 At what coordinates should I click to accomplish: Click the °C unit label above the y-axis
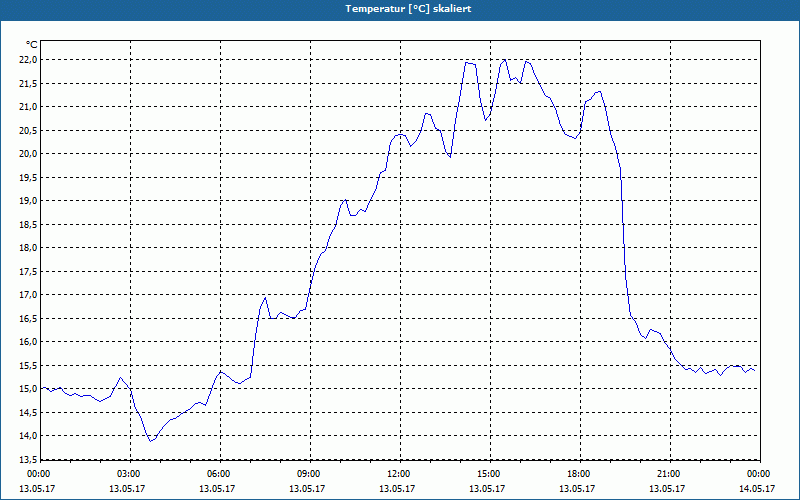[x=32, y=45]
